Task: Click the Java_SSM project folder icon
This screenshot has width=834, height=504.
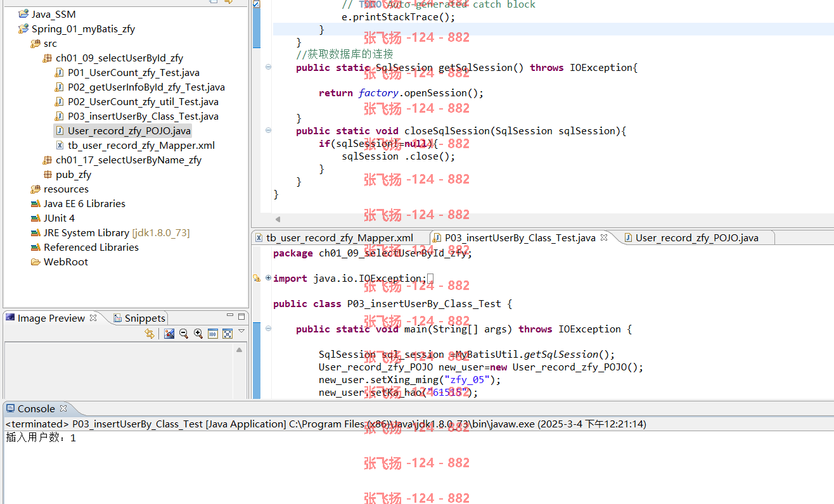Action: (x=23, y=14)
